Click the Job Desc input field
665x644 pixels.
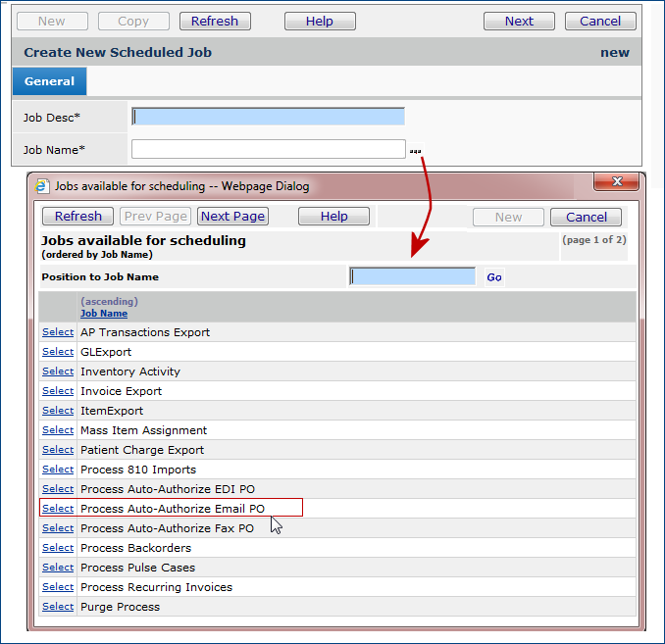(268, 117)
